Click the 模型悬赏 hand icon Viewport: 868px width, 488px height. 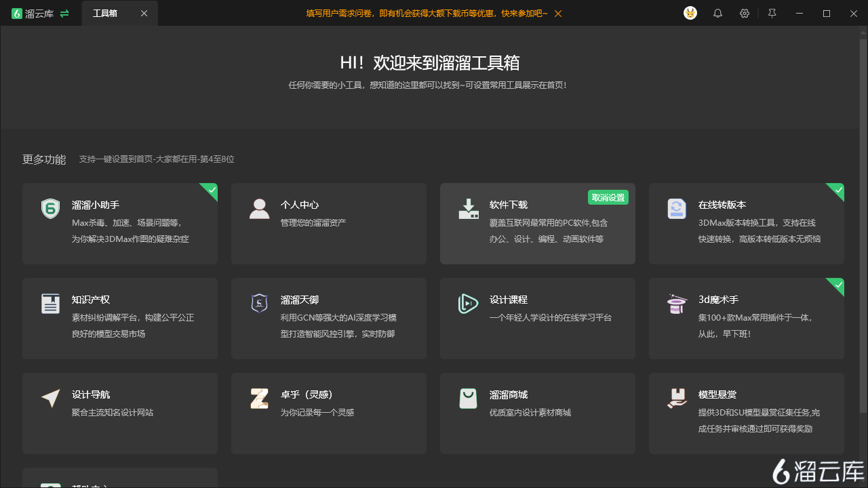click(x=677, y=399)
